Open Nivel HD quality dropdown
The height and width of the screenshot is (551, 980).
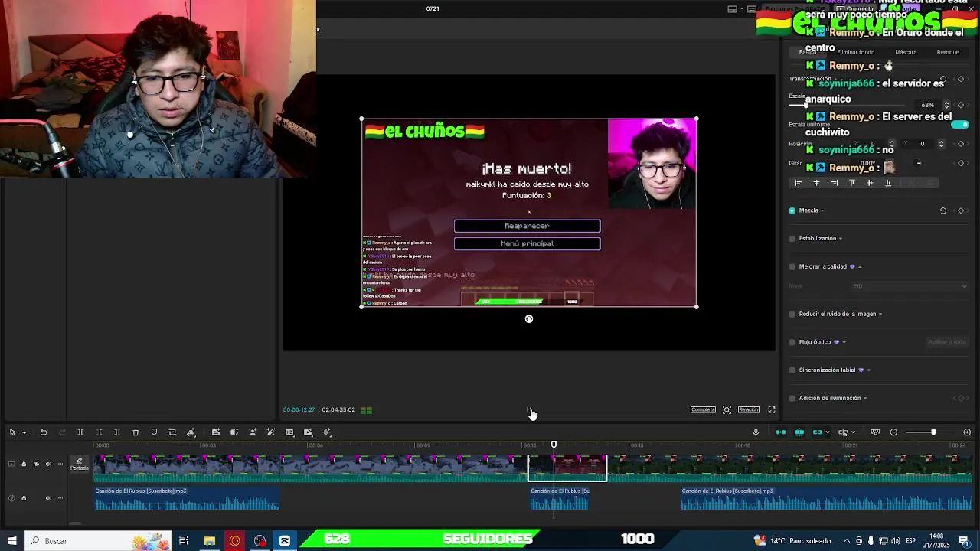pos(910,286)
